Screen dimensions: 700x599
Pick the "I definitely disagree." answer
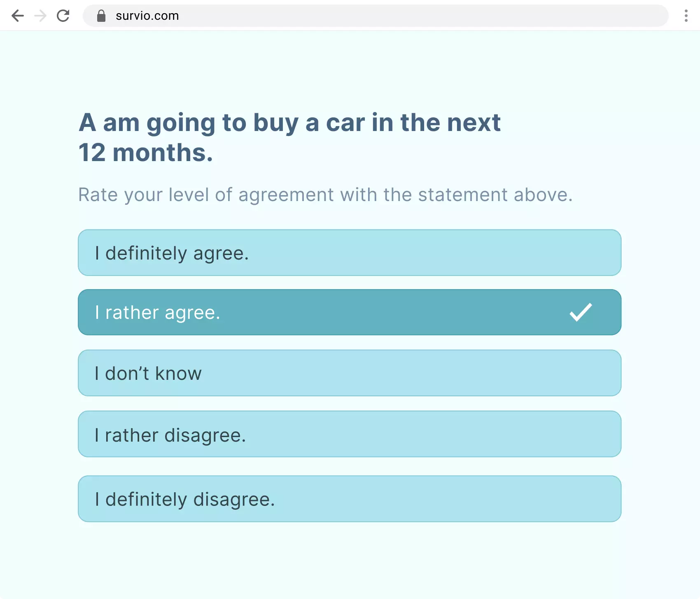click(349, 499)
